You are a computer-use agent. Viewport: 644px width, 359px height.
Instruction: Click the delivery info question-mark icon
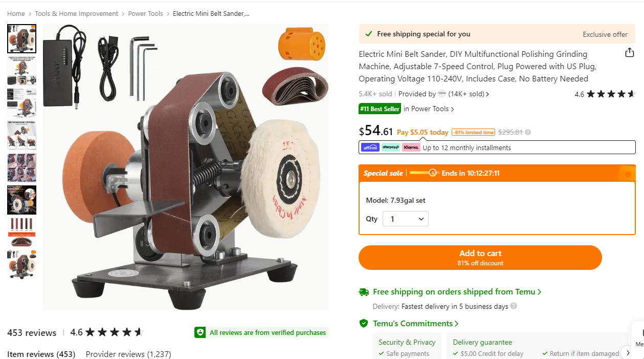coord(514,306)
